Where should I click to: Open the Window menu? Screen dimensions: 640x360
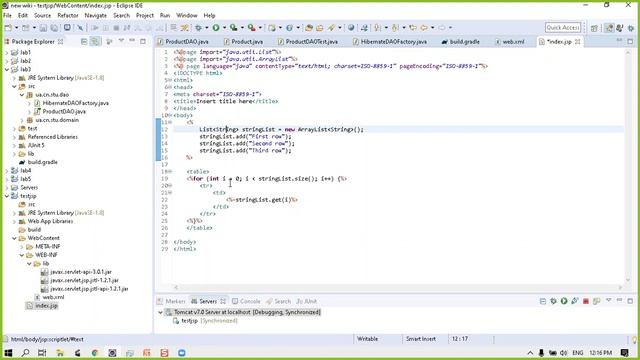click(x=187, y=16)
